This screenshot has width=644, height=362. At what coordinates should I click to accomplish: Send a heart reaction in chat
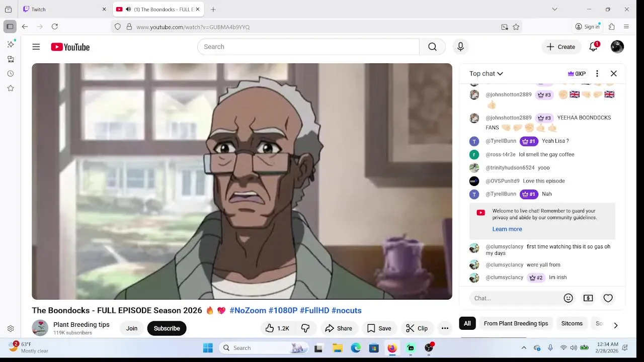coord(608,298)
